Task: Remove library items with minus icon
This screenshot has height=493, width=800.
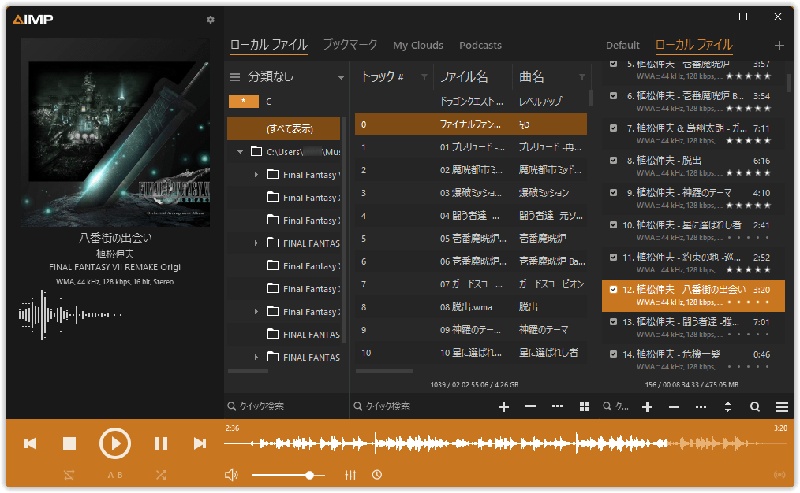Action: [531, 407]
